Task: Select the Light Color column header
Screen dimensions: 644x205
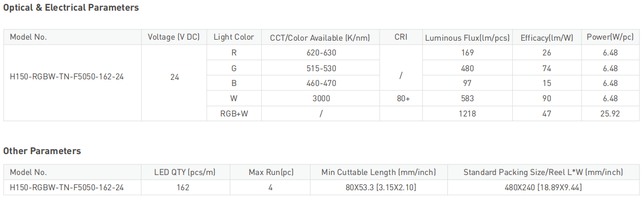Action: [234, 37]
